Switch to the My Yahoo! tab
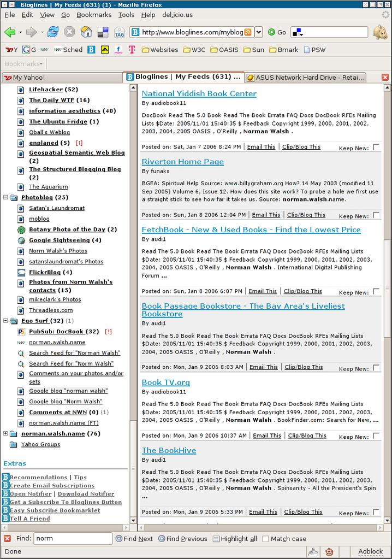392x559 pixels. point(62,78)
